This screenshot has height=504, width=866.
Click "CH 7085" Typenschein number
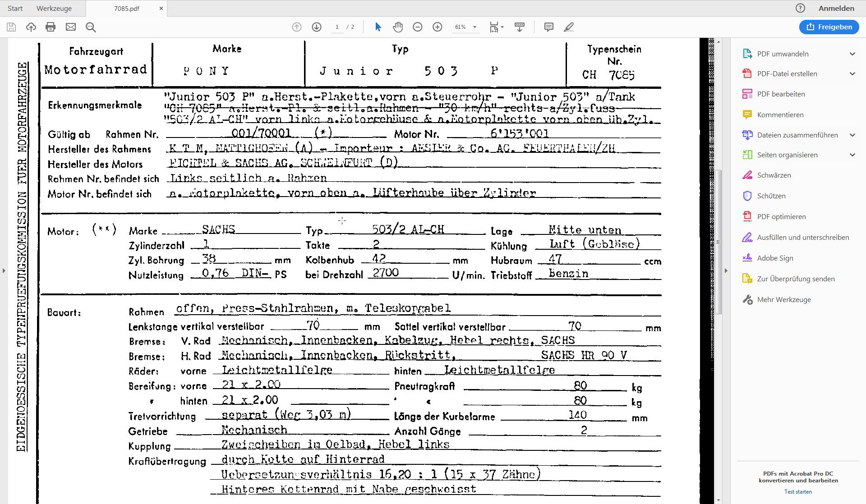click(608, 75)
